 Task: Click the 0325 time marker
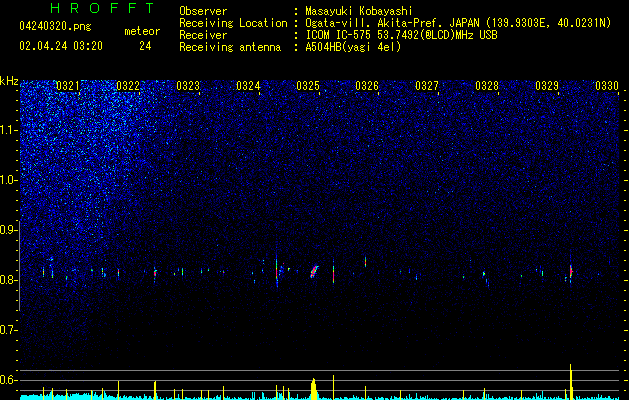[x=308, y=86]
